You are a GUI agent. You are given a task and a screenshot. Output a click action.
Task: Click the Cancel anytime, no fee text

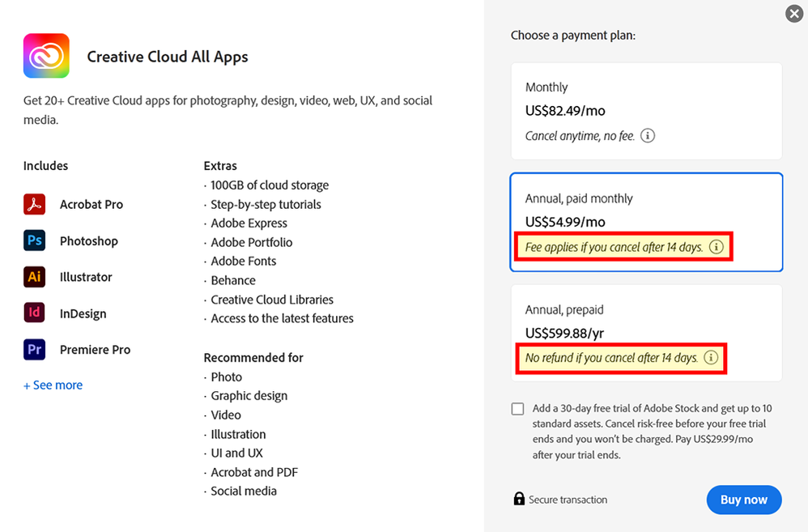point(580,136)
